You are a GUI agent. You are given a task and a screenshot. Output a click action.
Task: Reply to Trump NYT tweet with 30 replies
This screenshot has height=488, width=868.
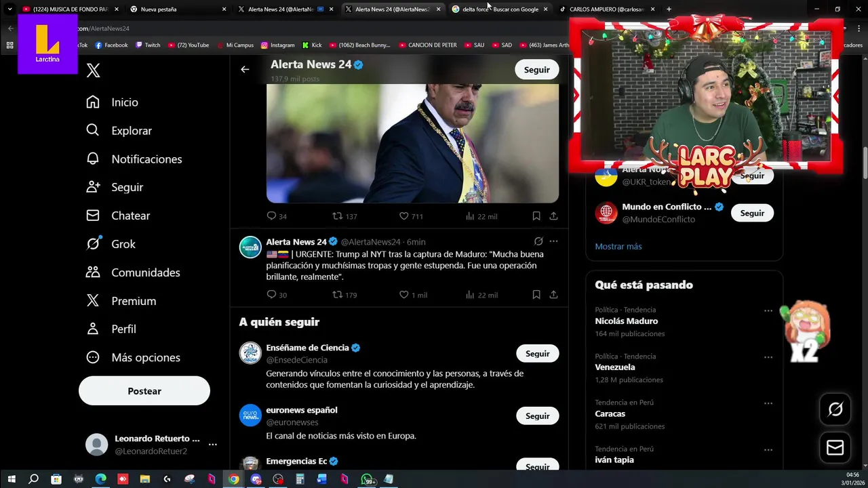click(277, 295)
